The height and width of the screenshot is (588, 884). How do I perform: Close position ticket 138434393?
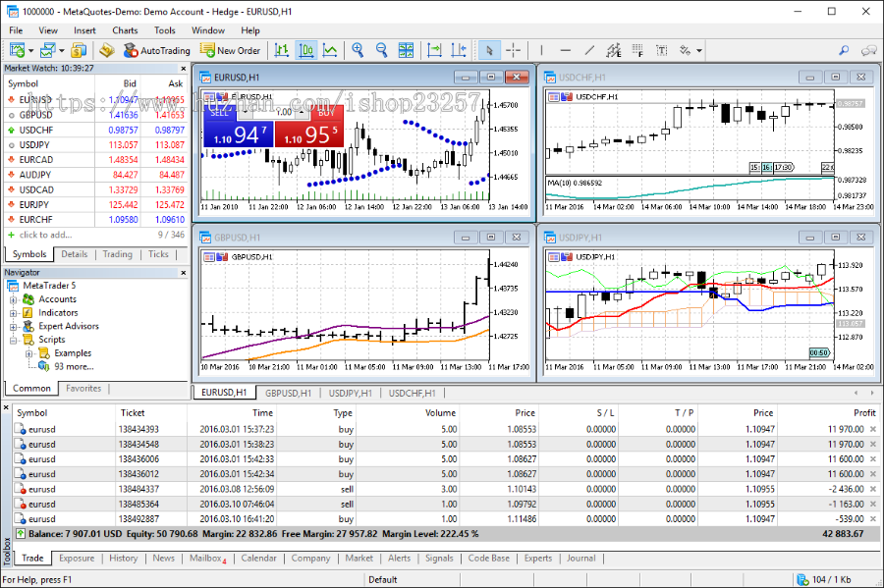pyautogui.click(x=873, y=429)
